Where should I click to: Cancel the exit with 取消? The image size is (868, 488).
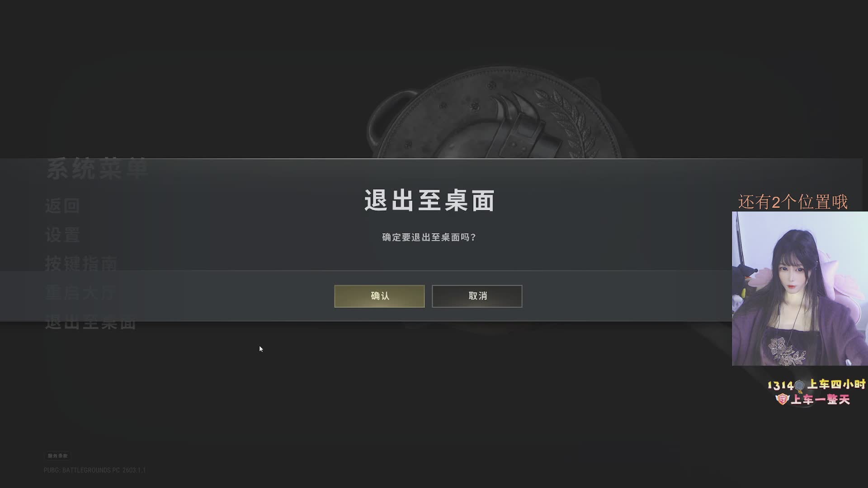coord(477,296)
